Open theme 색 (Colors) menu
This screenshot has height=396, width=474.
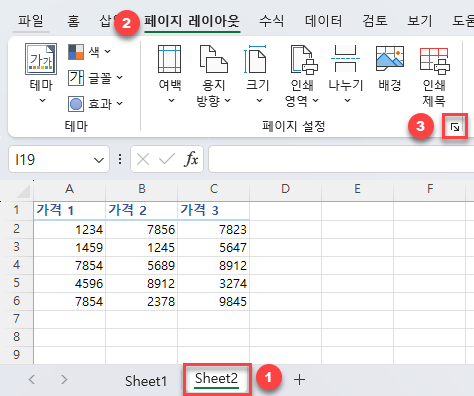tap(89, 52)
